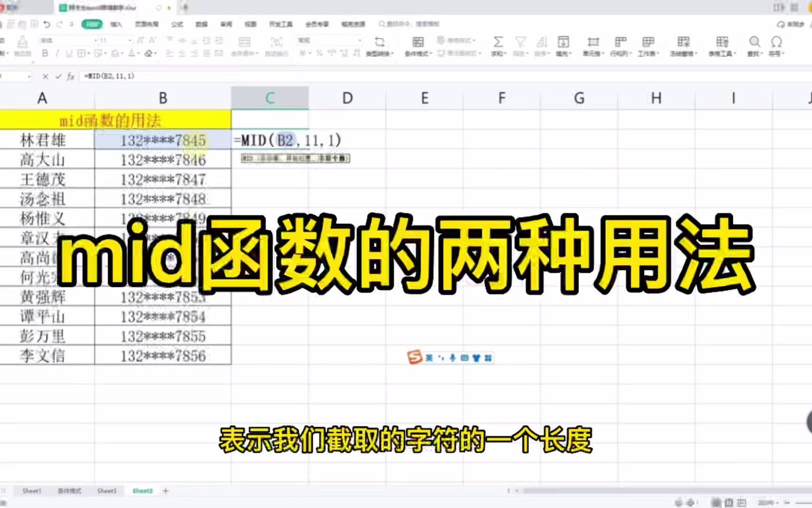Toggle Underline formatting
The image size is (812, 508).
click(69, 53)
